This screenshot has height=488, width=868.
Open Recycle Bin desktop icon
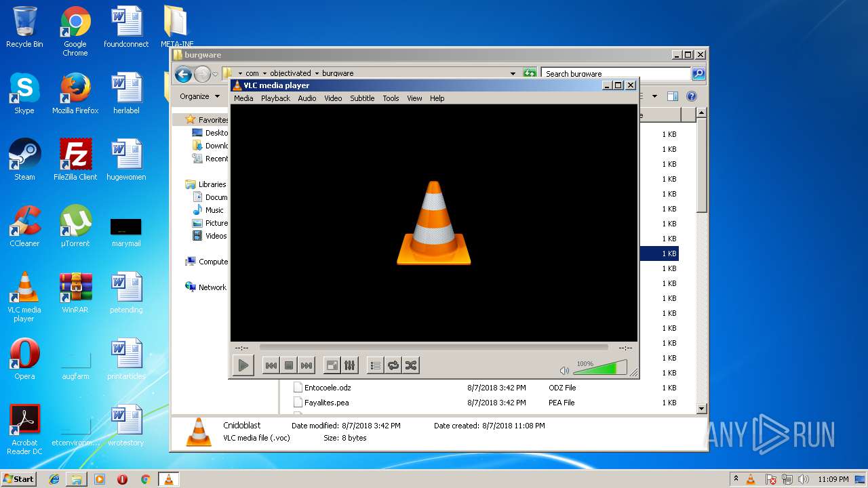24,27
